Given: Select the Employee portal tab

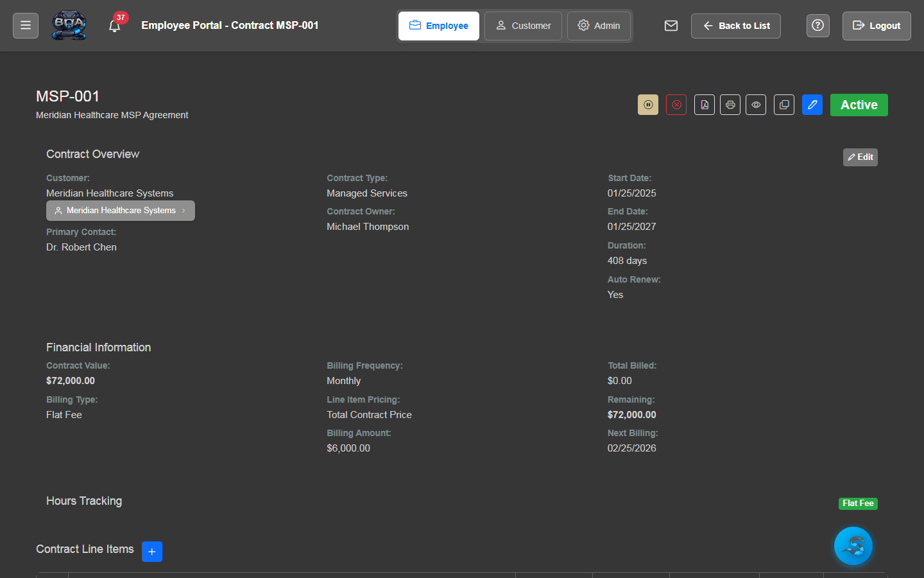Looking at the screenshot, I should 439,26.
